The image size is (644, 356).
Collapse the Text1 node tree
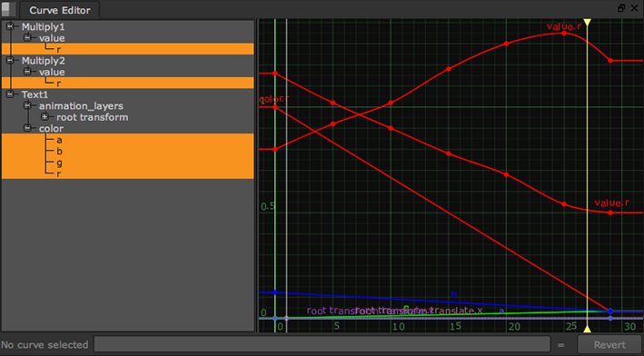[x=10, y=94]
